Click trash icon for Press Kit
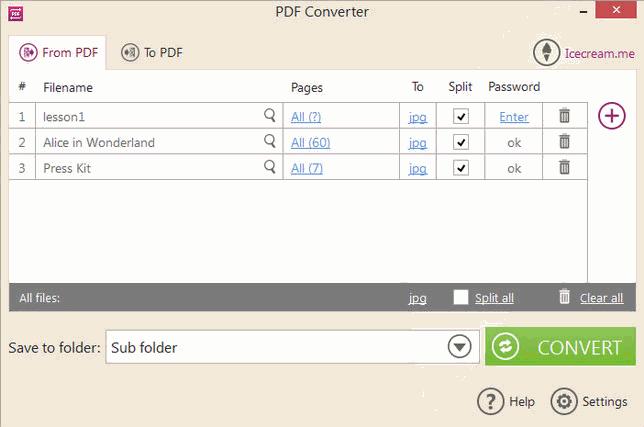644x427 pixels. (x=564, y=168)
